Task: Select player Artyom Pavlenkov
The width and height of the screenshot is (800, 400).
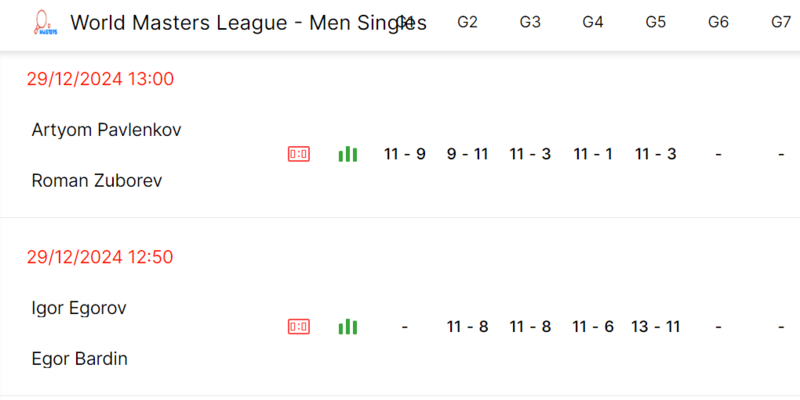Action: click(x=107, y=130)
